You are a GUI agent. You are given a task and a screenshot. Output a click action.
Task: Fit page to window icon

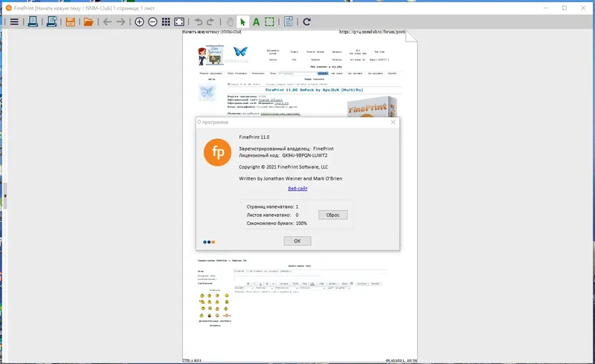pos(179,22)
